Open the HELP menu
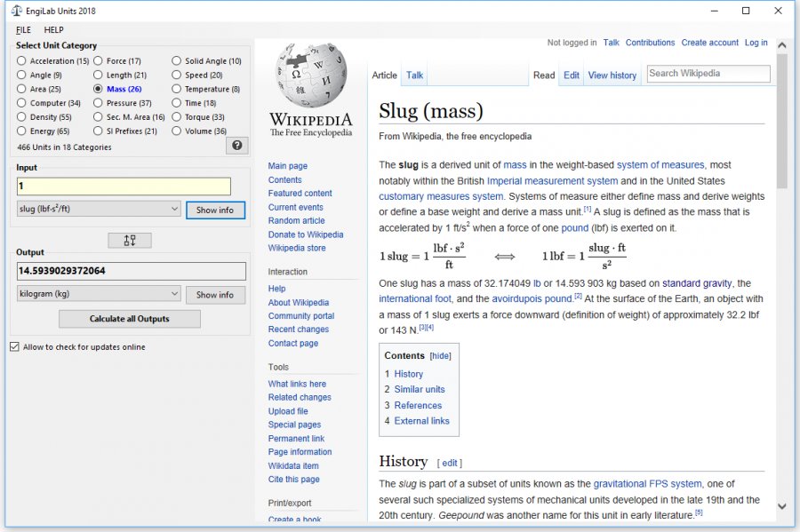Screen dimensions: 800x532 [x=53, y=30]
